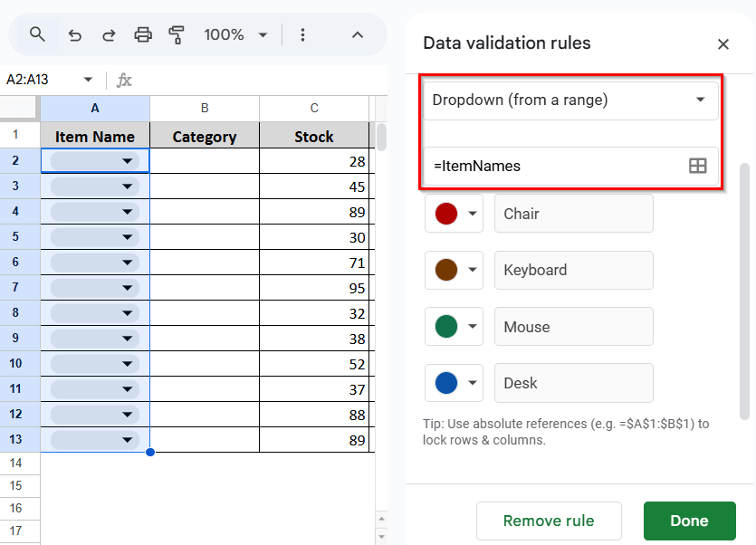
Task: Open the three-dot more options menu
Action: (302, 34)
